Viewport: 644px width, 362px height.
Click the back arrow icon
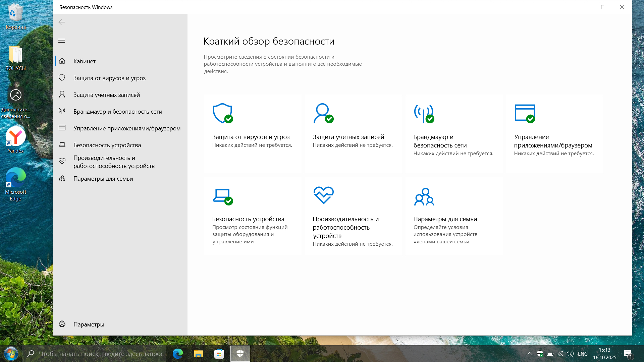(x=62, y=22)
